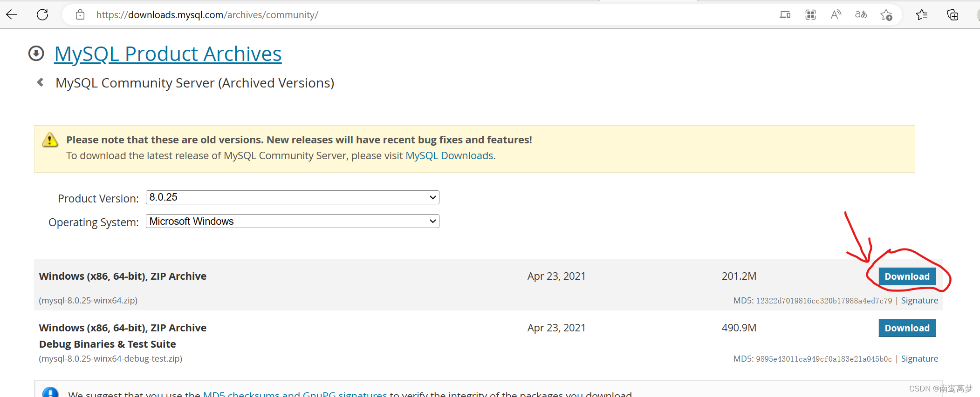Open MD5 checksums and GnuPG signatures link
Screen dimensions: 980x397
point(295,394)
